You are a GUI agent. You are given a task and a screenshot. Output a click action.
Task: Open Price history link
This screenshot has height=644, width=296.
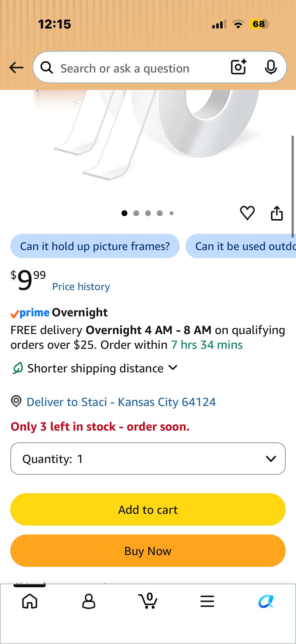click(81, 286)
